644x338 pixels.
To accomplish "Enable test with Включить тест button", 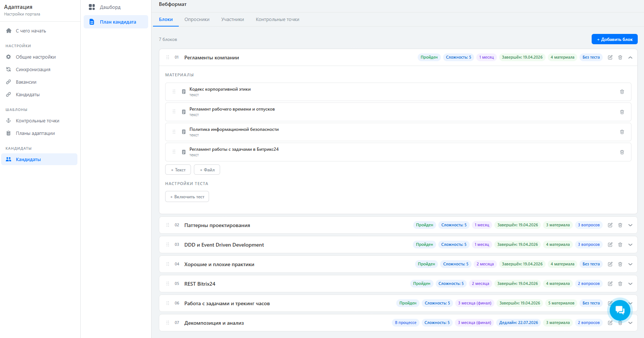I will pos(187,197).
